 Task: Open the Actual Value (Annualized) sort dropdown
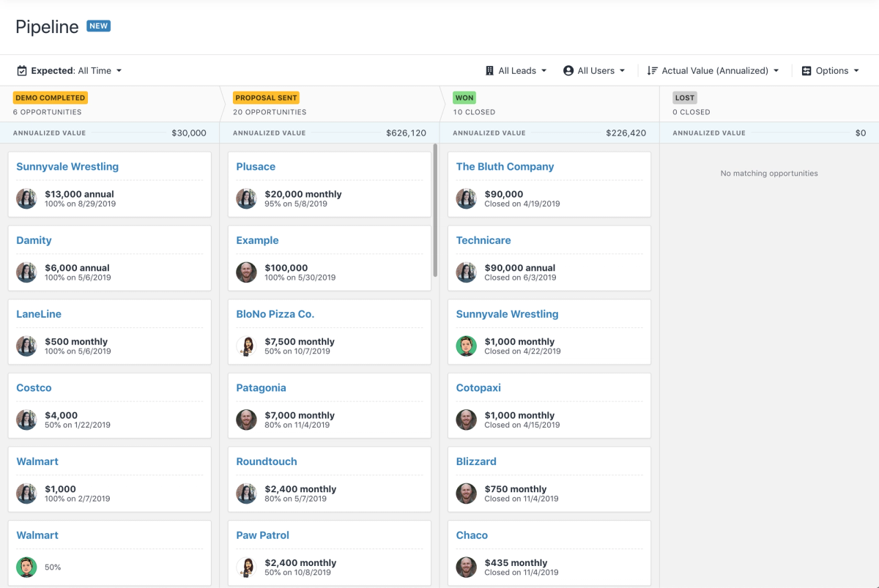[x=713, y=71]
